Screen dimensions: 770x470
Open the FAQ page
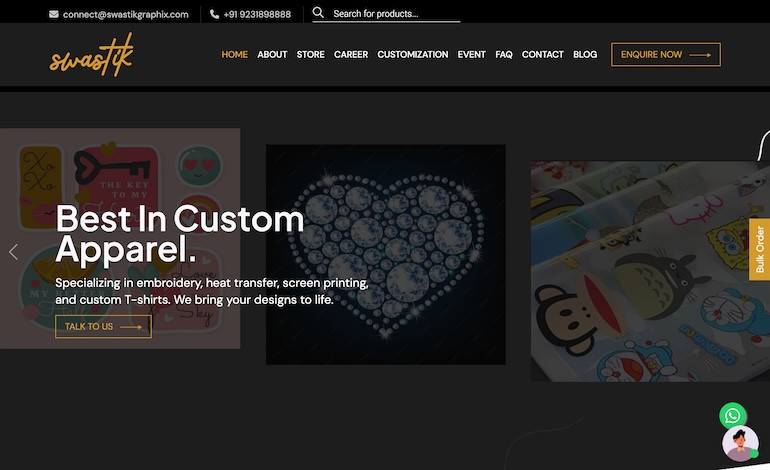point(504,55)
